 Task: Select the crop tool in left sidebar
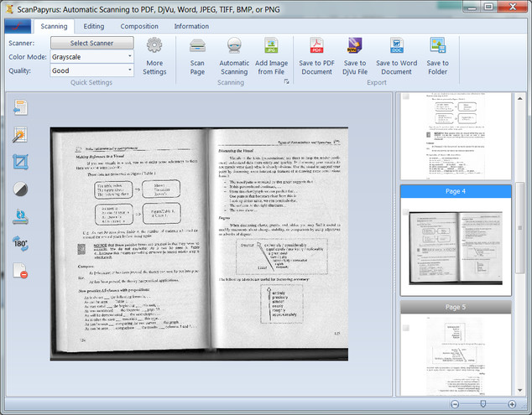point(20,162)
